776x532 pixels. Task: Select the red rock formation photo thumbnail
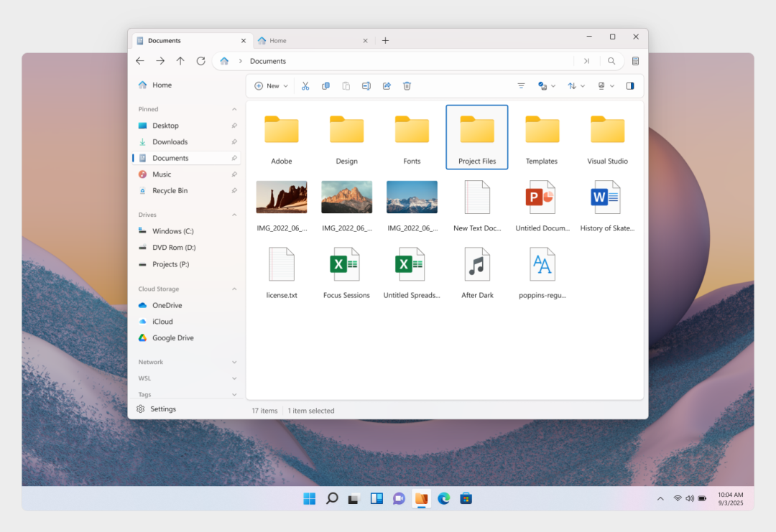[x=282, y=197]
